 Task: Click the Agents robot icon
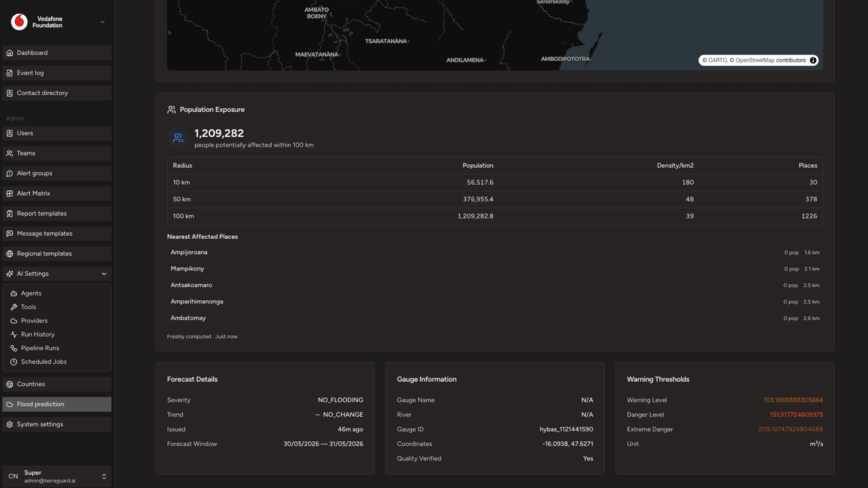click(14, 294)
